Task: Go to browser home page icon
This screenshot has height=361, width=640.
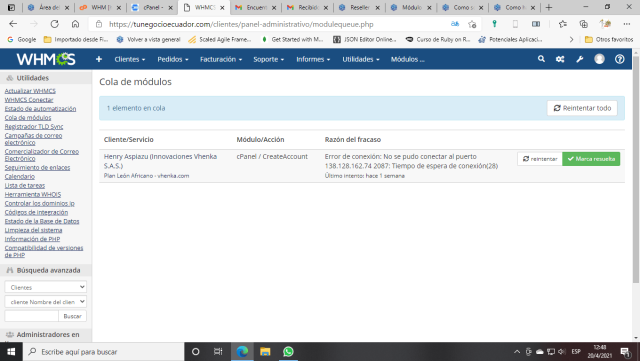Action: (75, 24)
